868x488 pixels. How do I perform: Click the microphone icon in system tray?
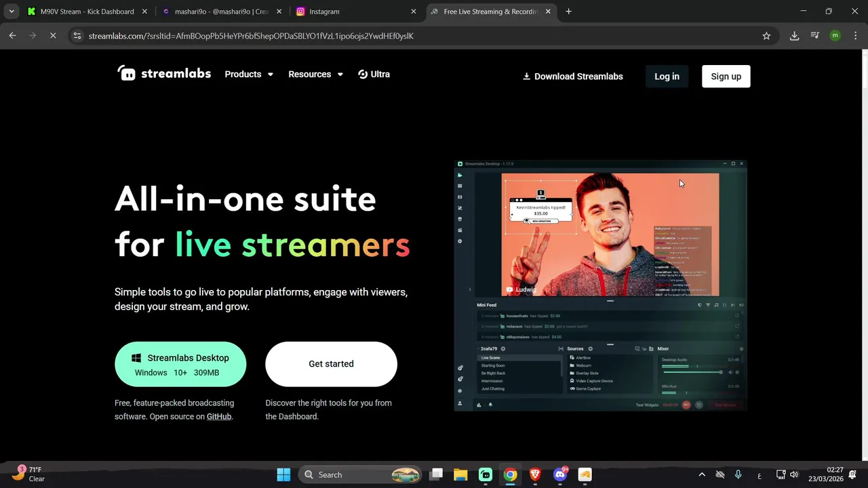click(x=738, y=474)
